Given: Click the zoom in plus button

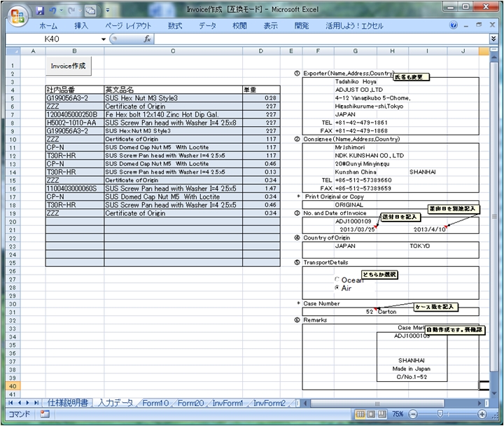Looking at the screenshot, I should [482, 414].
